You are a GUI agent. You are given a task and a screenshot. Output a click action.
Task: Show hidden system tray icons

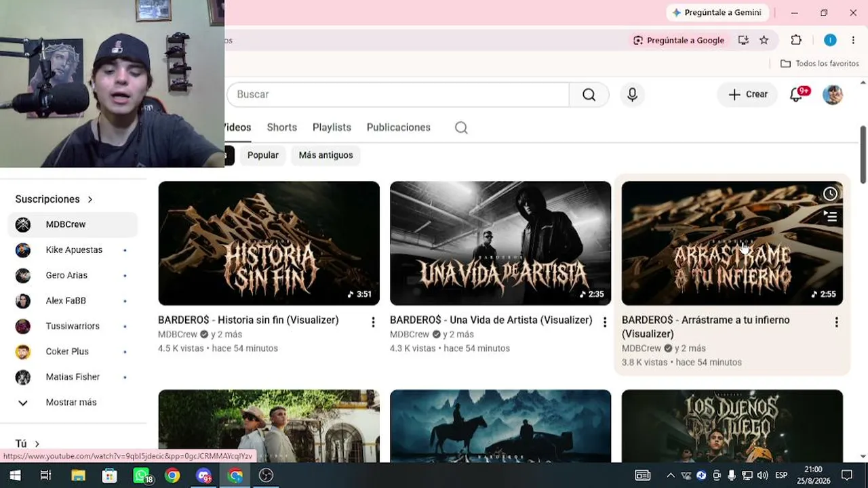pyautogui.click(x=671, y=476)
